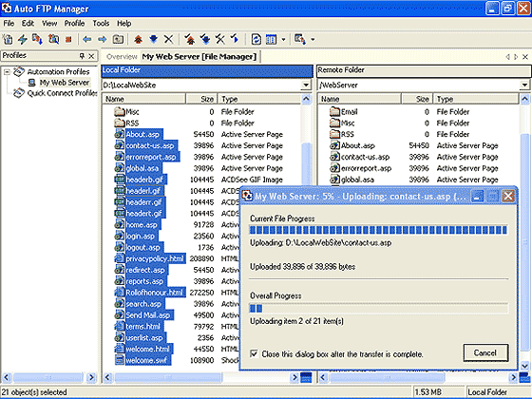Open the Profile menu
This screenshot has width=532, height=399.
[74, 24]
